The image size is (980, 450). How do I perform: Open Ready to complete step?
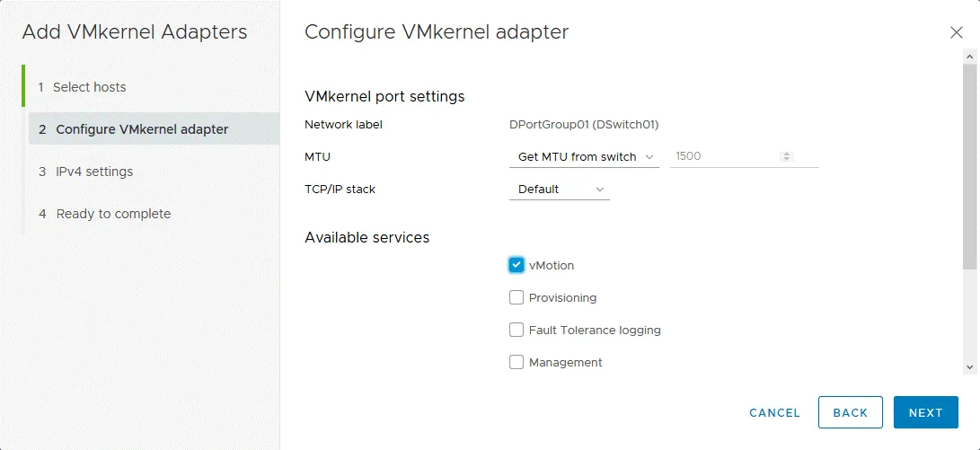[113, 214]
